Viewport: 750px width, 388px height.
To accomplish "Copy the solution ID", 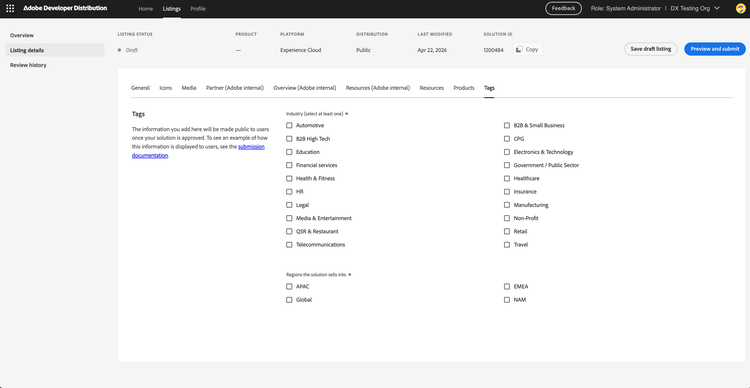I will tap(528, 49).
